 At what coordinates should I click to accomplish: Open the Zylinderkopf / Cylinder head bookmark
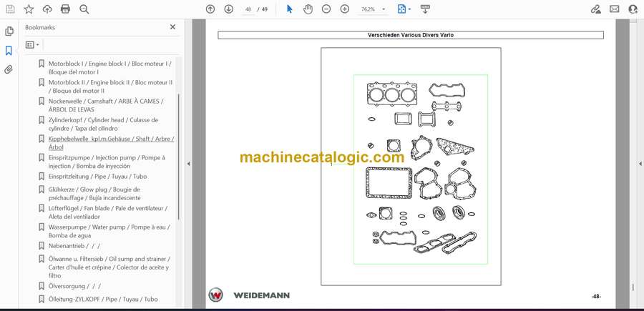(103, 124)
